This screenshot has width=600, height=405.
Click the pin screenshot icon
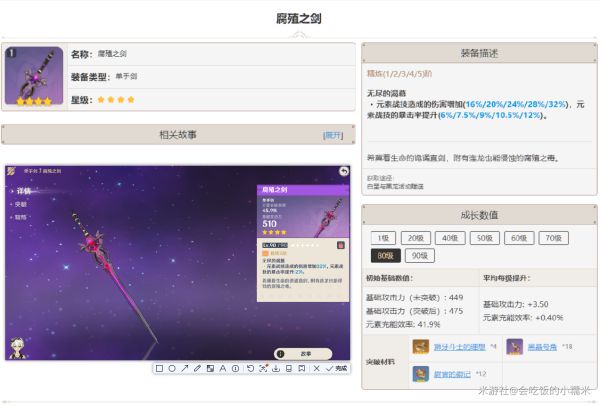[x=302, y=369]
